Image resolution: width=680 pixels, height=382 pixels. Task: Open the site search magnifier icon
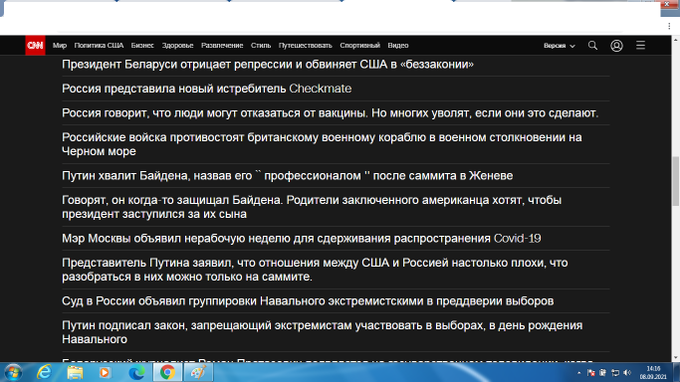[592, 46]
